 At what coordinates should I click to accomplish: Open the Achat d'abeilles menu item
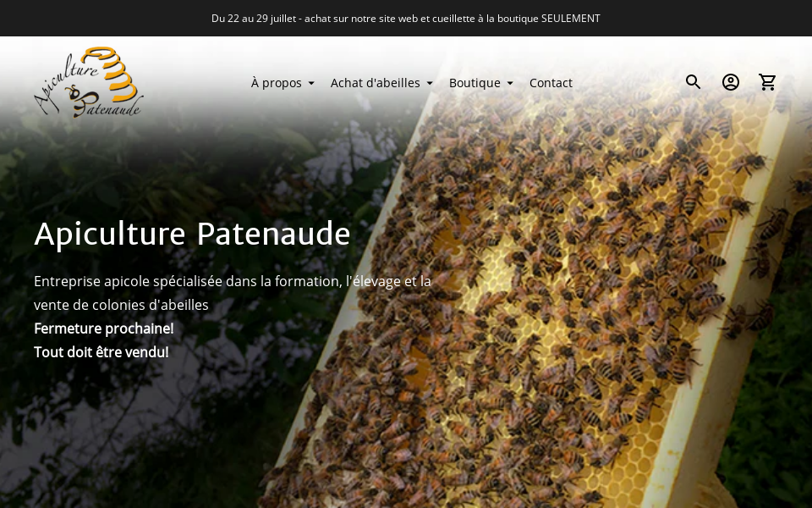(x=375, y=82)
